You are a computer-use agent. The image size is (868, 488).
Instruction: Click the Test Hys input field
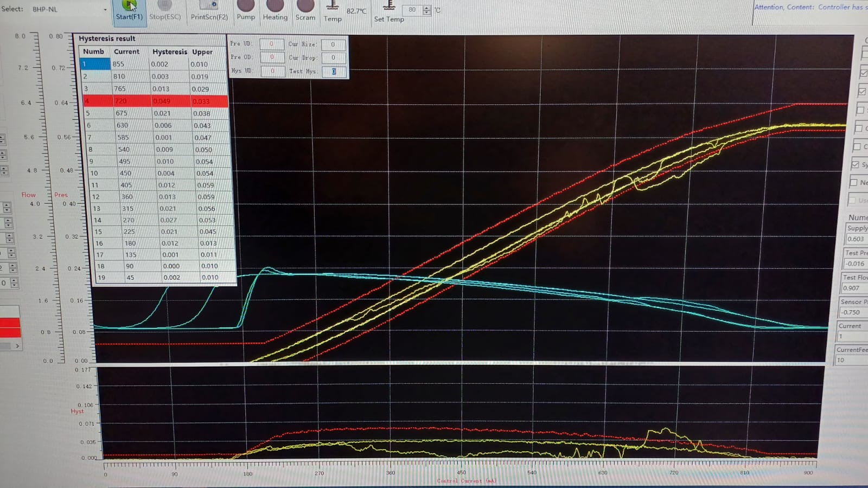pos(334,71)
